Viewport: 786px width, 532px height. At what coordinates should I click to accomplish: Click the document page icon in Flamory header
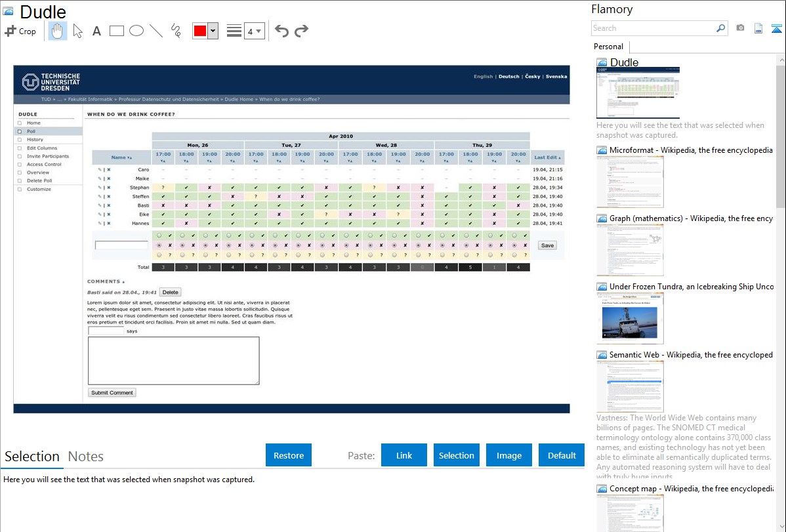pos(758,28)
